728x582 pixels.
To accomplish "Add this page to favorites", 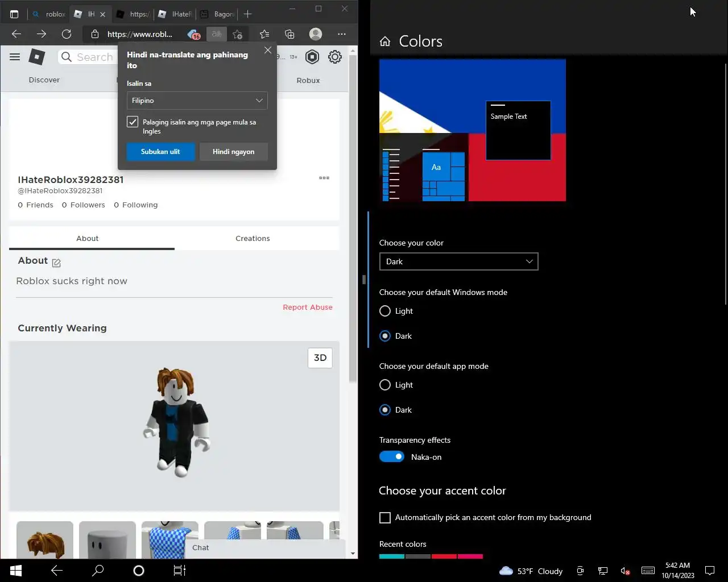I will point(238,34).
